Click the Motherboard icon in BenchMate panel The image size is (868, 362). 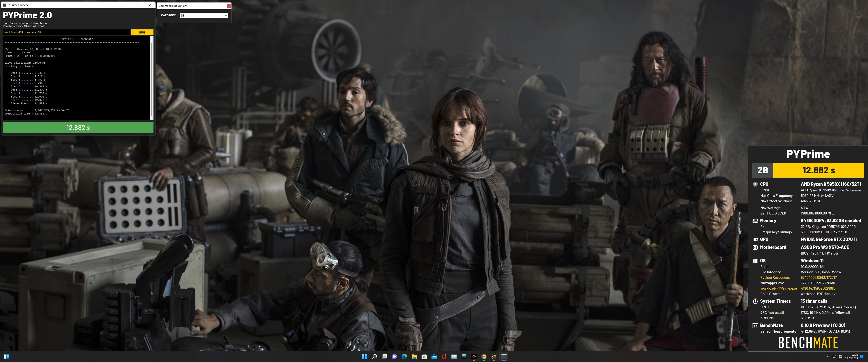755,247
